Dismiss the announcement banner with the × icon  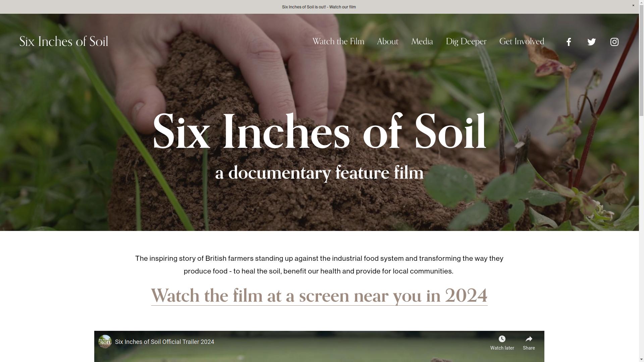pos(633,5)
